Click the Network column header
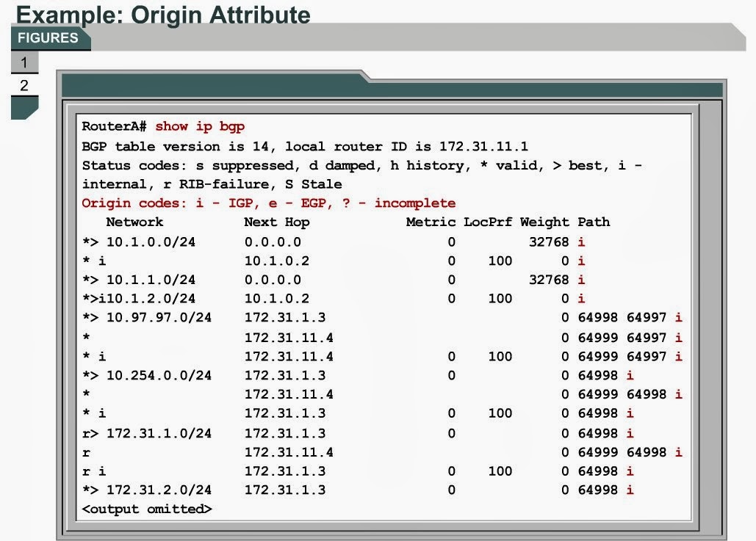 click(134, 222)
